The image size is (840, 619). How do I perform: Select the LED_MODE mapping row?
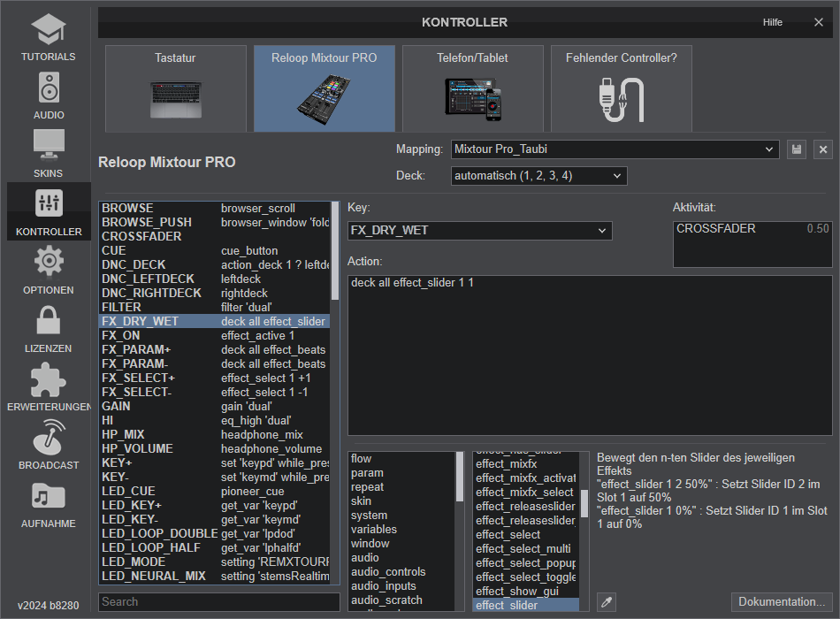(214, 562)
